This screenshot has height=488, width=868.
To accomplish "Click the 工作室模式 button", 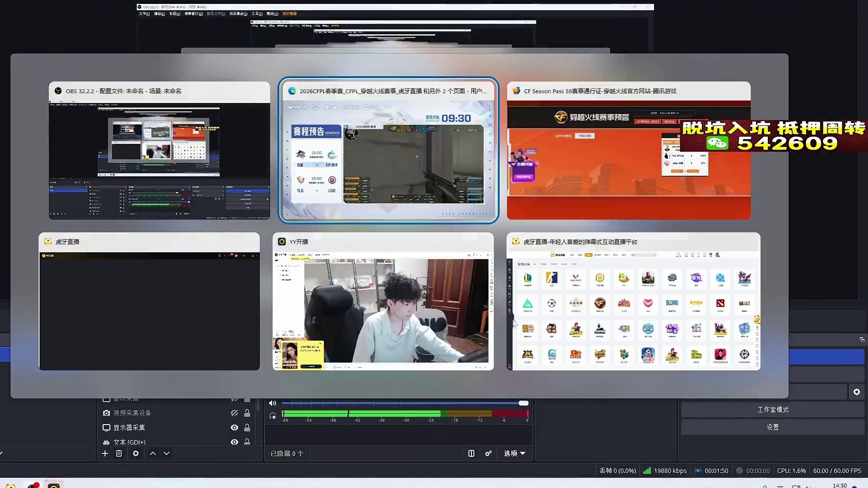I will [773, 409].
